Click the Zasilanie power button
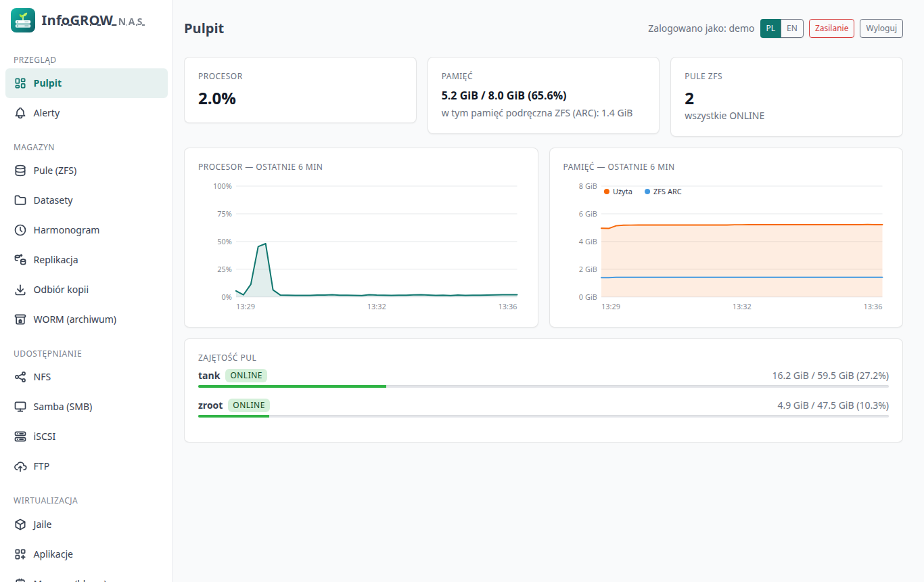The height and width of the screenshot is (582, 924). tap(831, 28)
